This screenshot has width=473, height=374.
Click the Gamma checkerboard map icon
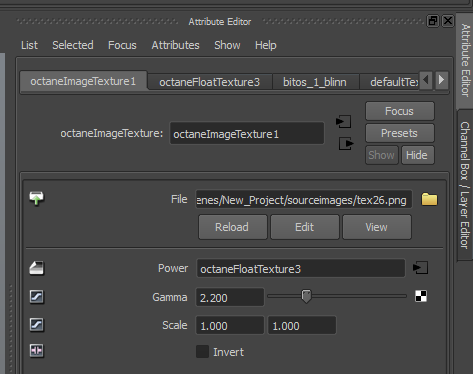pos(421,296)
